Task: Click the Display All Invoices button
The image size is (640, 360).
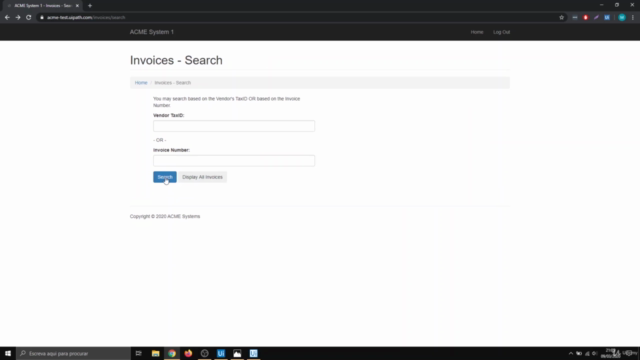Action: (x=202, y=177)
